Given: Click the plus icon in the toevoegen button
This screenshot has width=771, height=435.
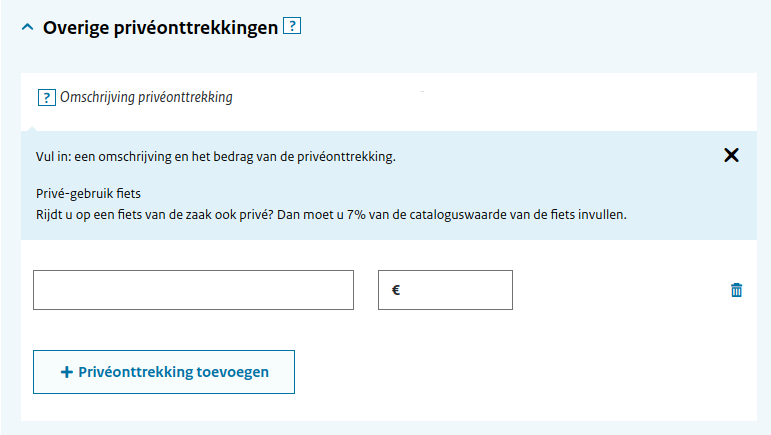Looking at the screenshot, I should click(66, 372).
